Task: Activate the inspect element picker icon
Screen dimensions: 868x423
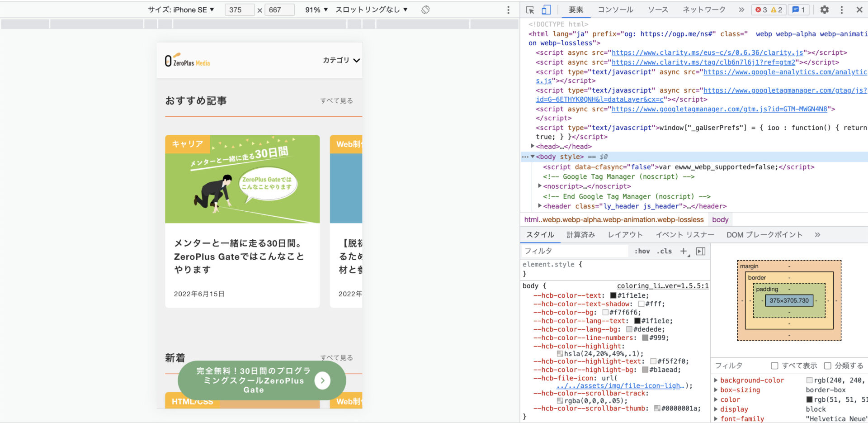Action: tap(530, 10)
